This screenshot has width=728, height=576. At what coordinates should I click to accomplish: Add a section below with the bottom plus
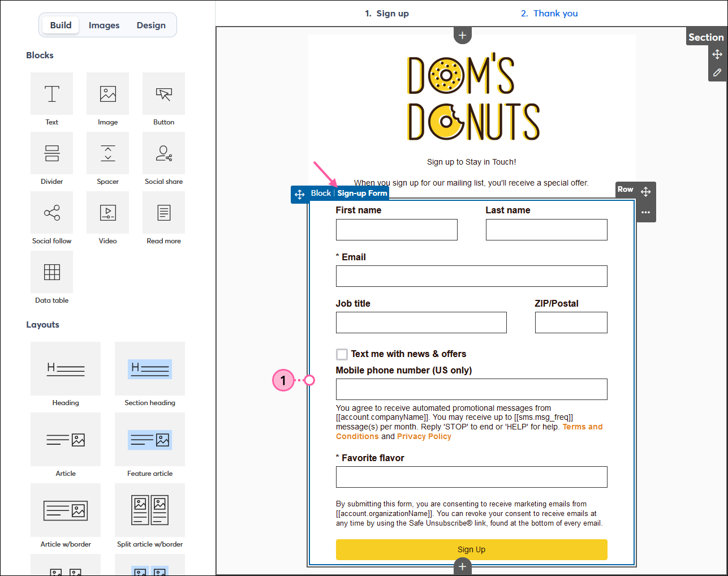tap(462, 566)
